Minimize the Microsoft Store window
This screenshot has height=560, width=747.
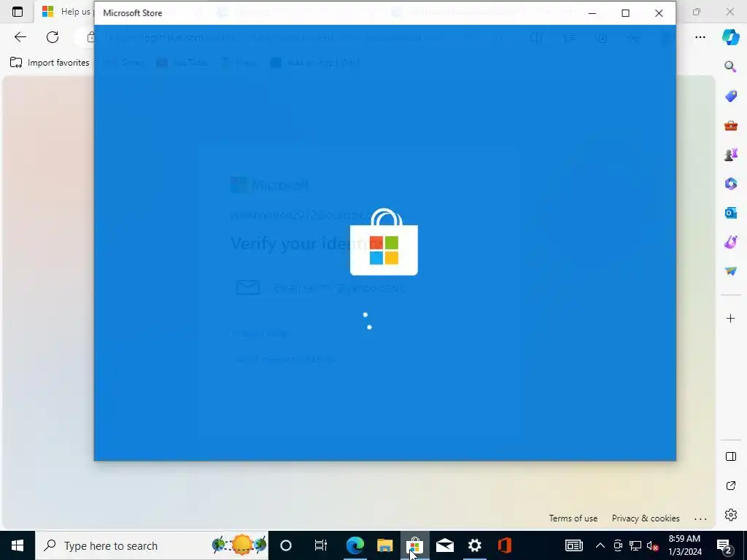[592, 13]
